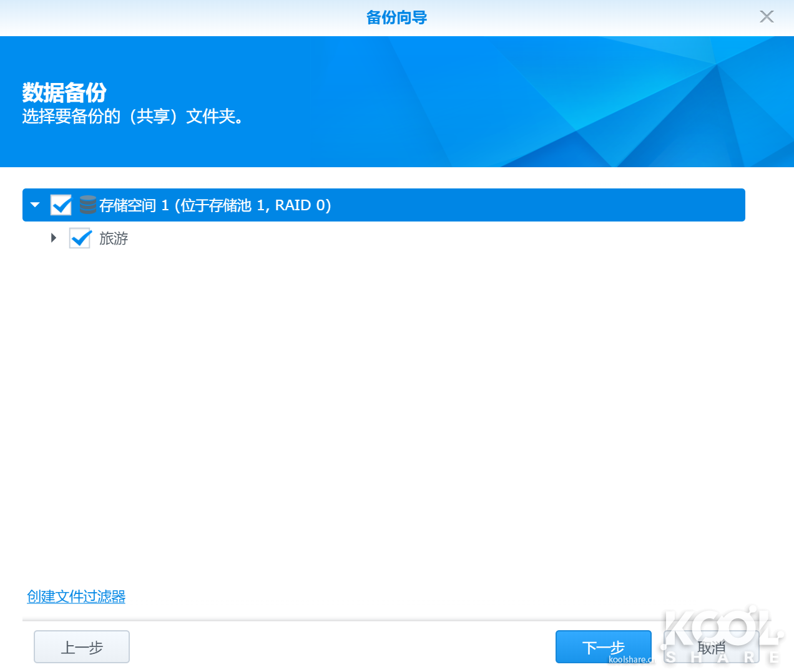Uncheck the 旅游 folder checkbox
This screenshot has height=672, width=794.
coord(81,238)
